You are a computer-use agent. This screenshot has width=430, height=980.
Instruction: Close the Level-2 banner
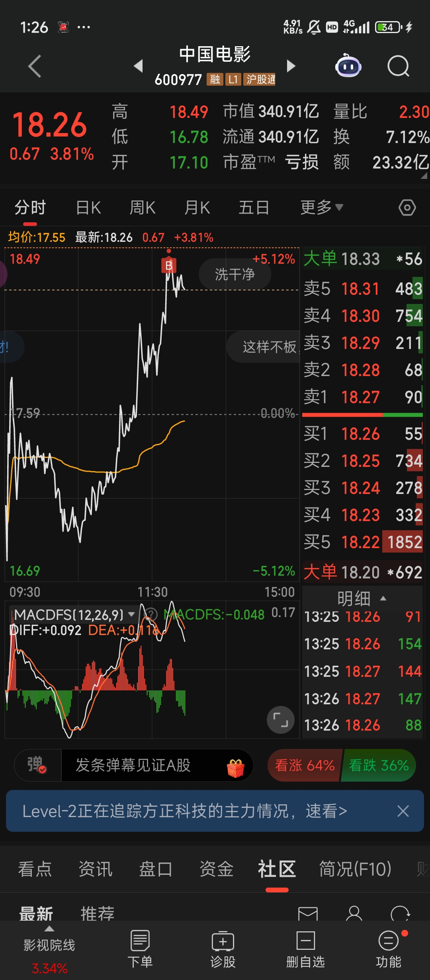point(403,811)
